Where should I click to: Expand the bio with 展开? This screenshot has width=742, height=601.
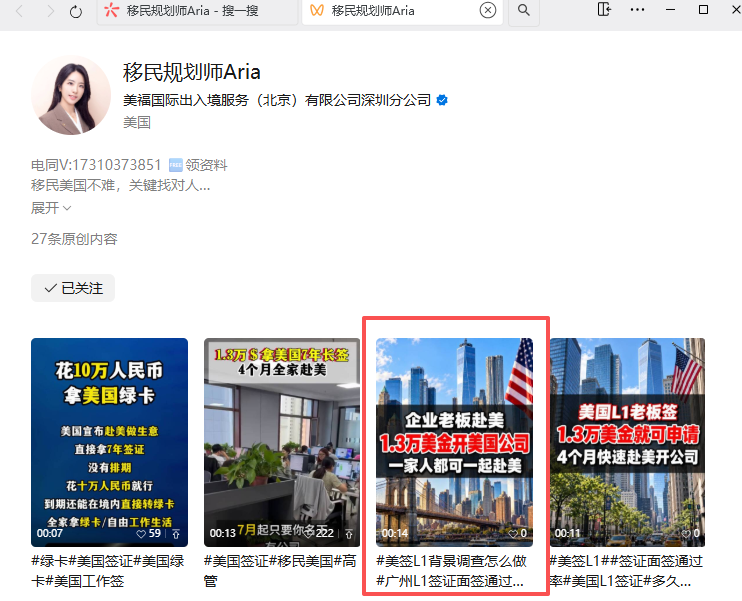pyautogui.click(x=51, y=208)
